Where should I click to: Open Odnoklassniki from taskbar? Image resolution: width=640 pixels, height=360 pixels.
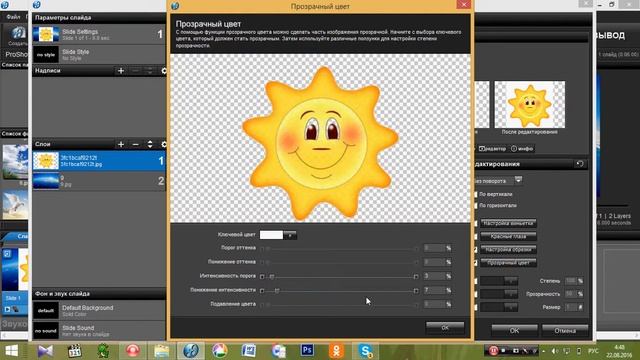point(336,351)
